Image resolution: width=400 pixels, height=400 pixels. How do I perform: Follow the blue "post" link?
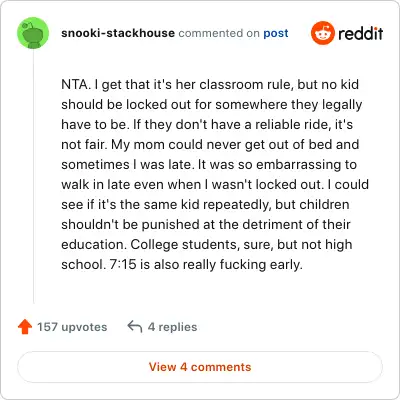[x=276, y=33]
